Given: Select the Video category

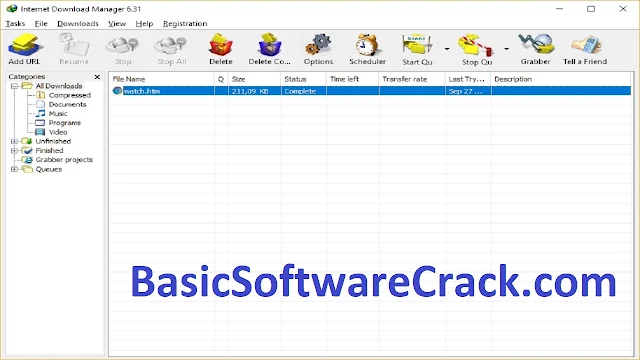Looking at the screenshot, I should (x=58, y=132).
